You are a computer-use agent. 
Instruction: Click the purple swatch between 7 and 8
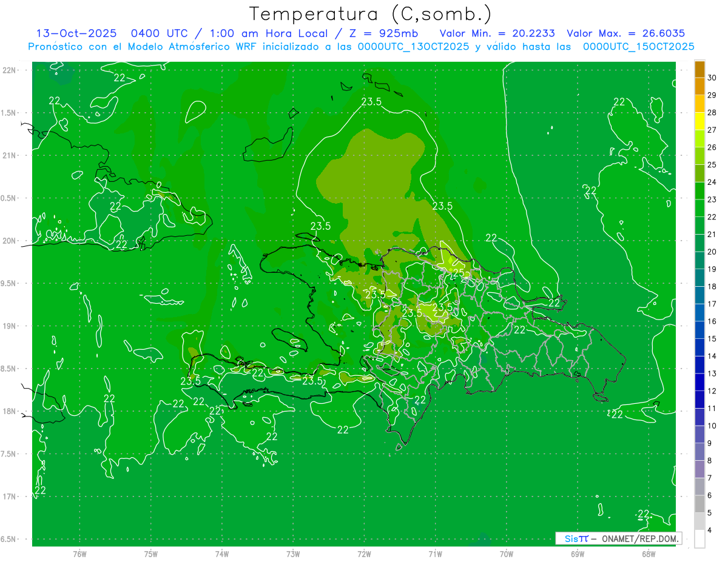(699, 469)
